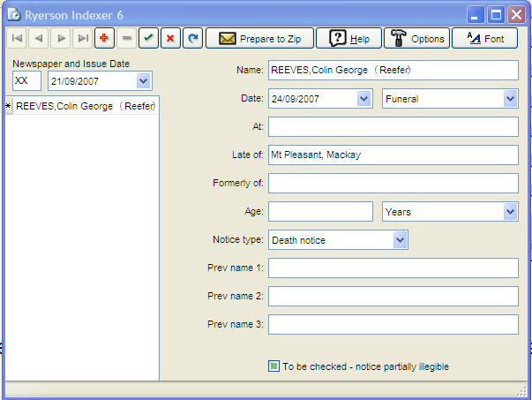Go to the first record

(17, 39)
